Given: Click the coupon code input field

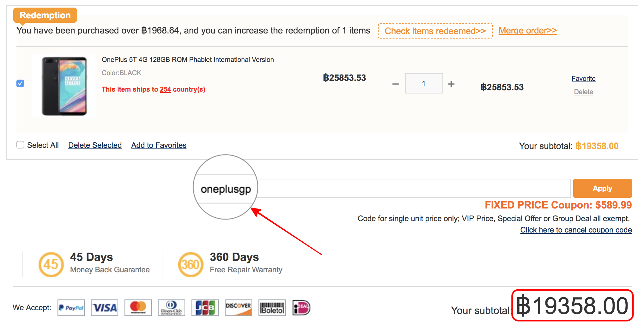Looking at the screenshot, I should pyautogui.click(x=411, y=189).
